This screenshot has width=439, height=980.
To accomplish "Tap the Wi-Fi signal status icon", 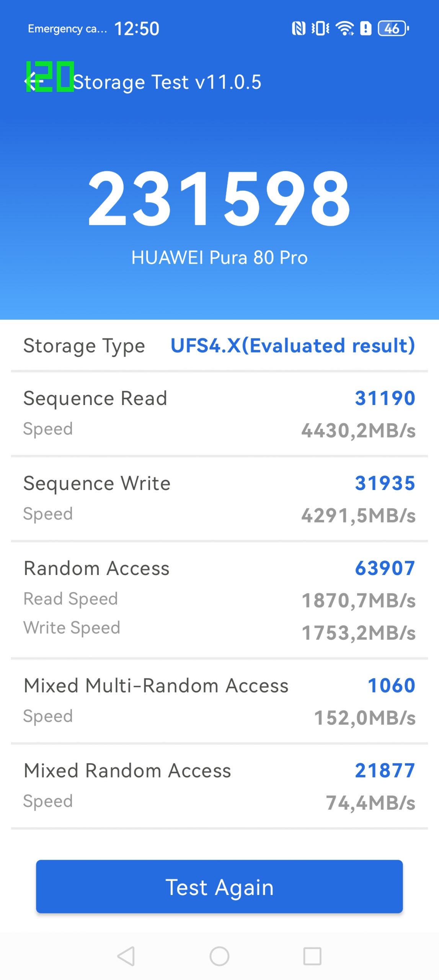I will [x=344, y=28].
